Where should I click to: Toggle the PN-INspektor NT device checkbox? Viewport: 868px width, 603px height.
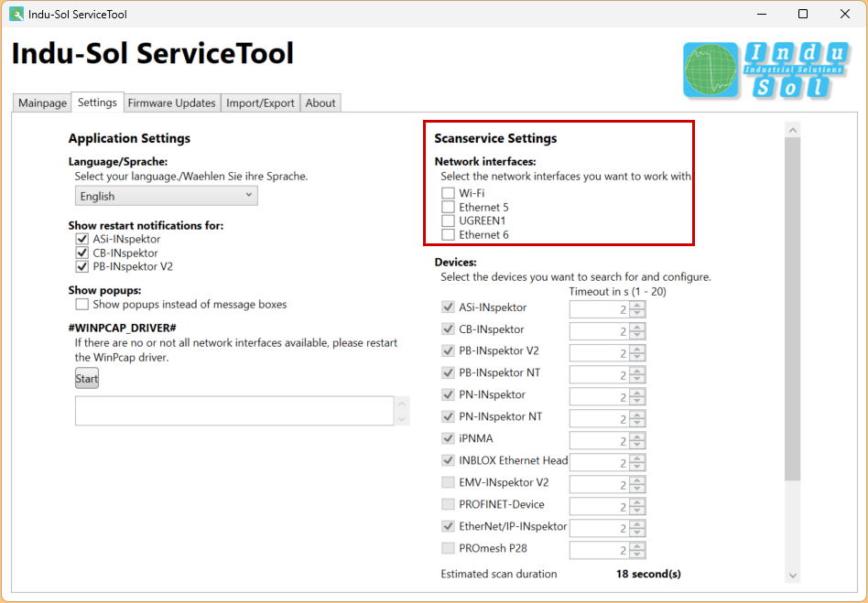(448, 416)
